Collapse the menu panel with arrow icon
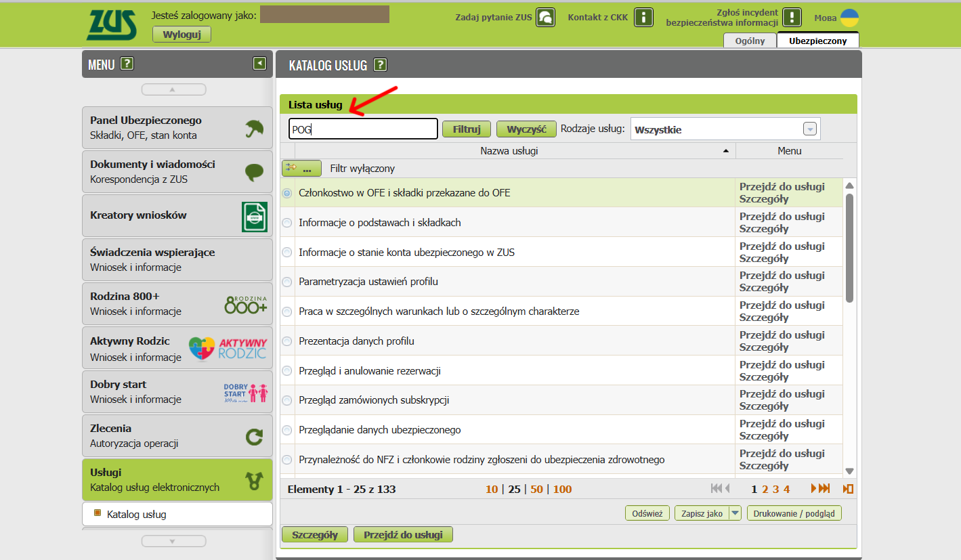This screenshot has height=560, width=961. (x=259, y=64)
